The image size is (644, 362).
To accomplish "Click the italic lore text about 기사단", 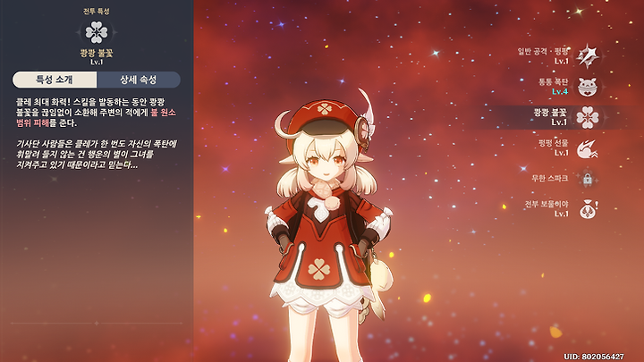I will 96,155.
